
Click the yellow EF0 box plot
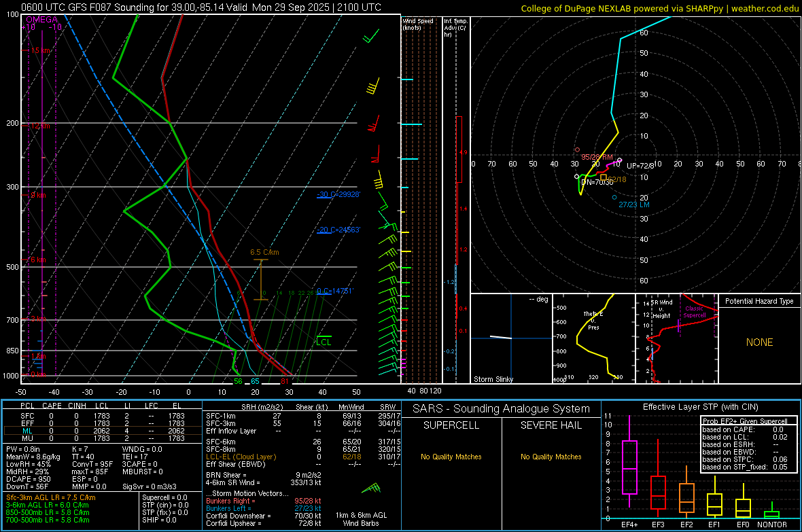(x=743, y=502)
